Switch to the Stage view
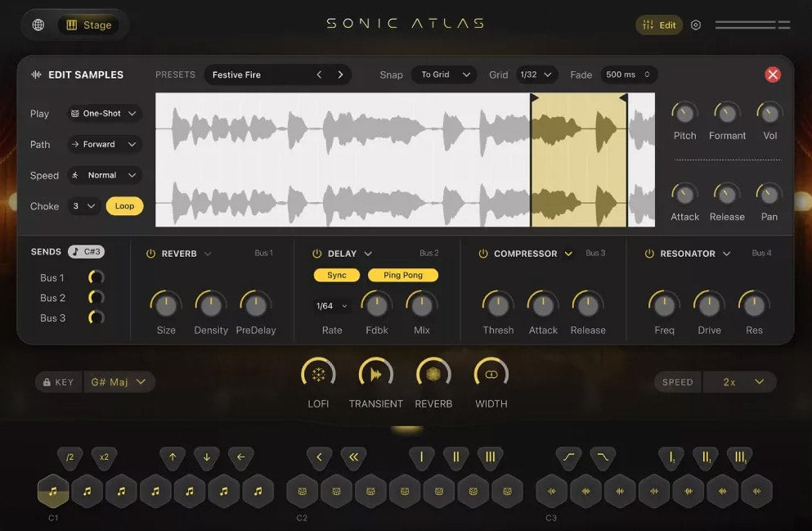The height and width of the screenshot is (531, 812). 88,25
